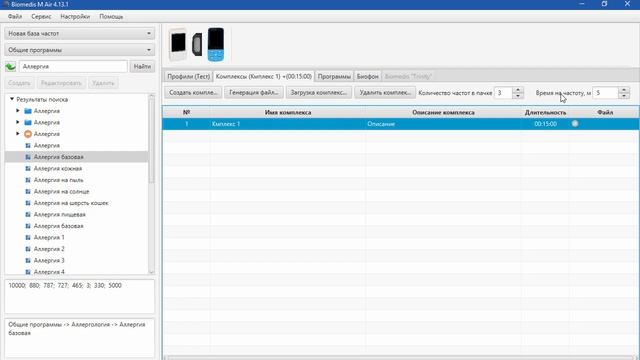Select the small black device image
Screen dimensions: 640x360
pos(197,44)
